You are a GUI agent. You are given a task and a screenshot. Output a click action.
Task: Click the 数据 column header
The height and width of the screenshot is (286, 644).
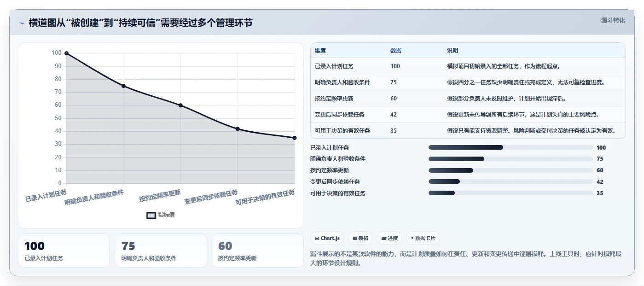[396, 51]
